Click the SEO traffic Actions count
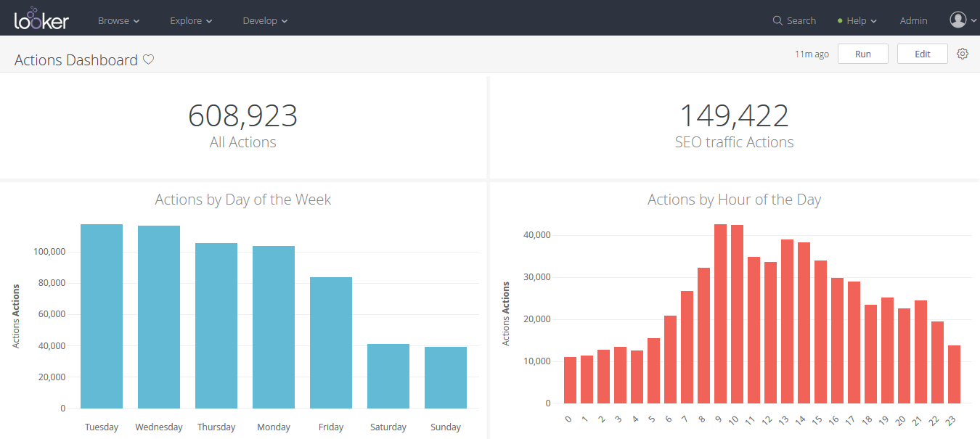 (x=734, y=116)
